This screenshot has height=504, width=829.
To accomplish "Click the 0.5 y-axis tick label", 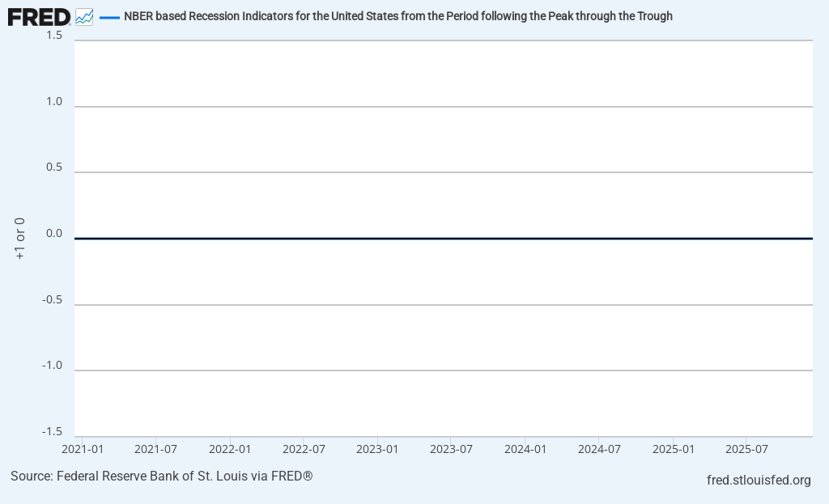I will click(54, 167).
